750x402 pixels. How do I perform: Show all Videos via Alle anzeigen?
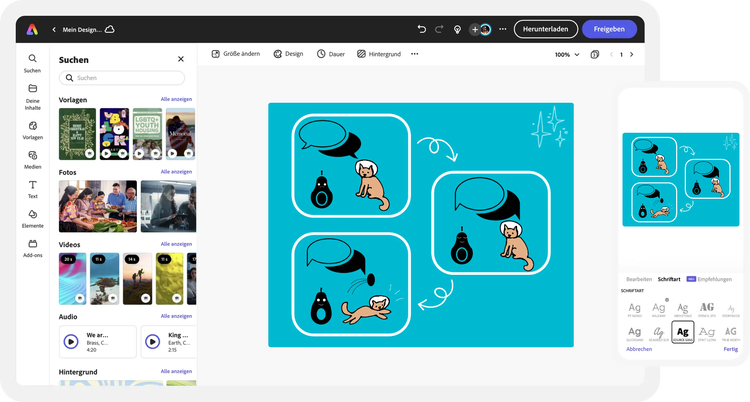point(176,244)
